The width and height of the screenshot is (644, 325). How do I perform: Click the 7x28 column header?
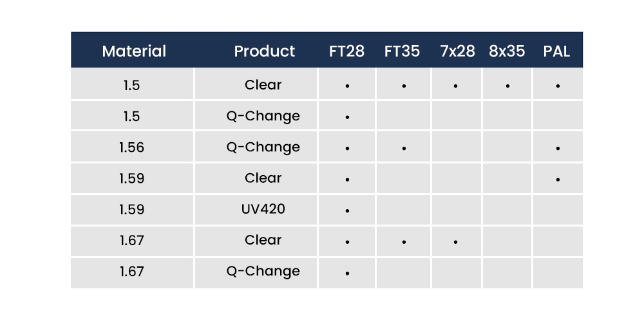457,51
